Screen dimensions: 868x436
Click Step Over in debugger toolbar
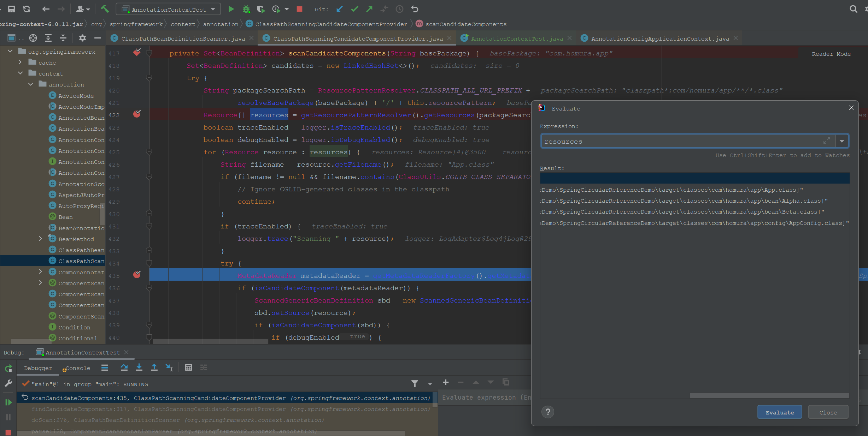(124, 368)
